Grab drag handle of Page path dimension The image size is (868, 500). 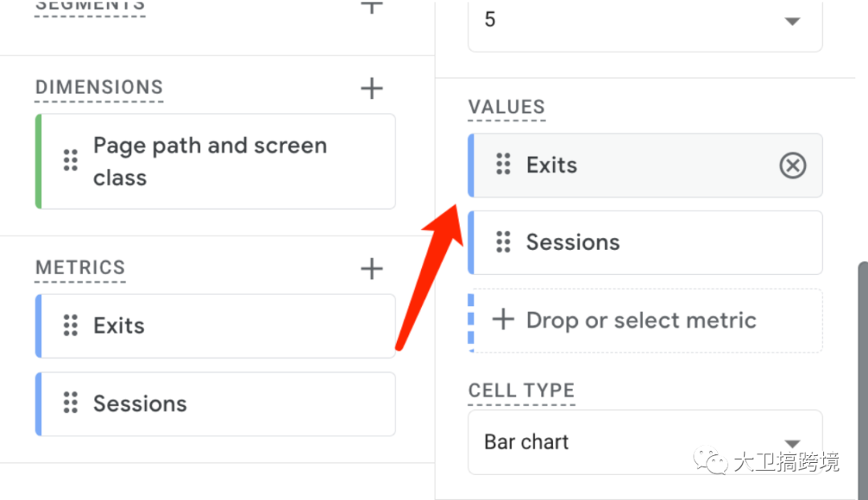tap(71, 160)
